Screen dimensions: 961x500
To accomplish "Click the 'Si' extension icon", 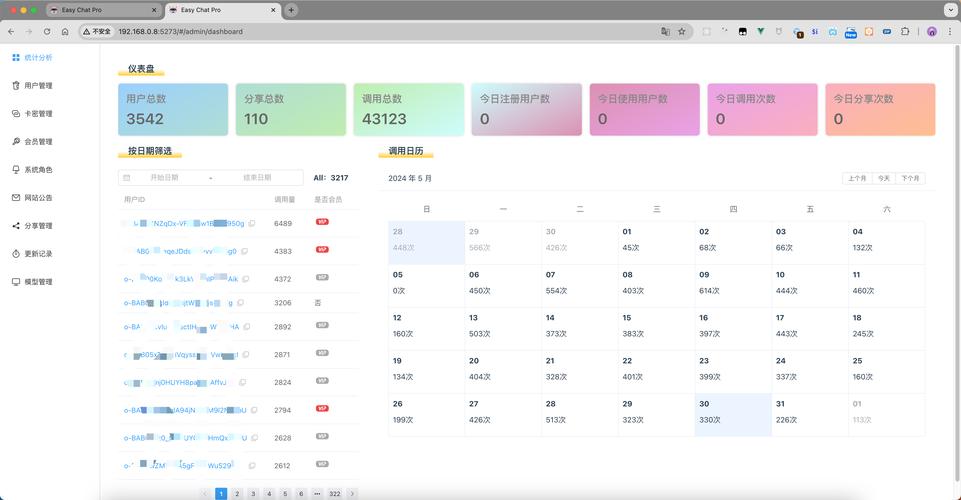I will [815, 31].
